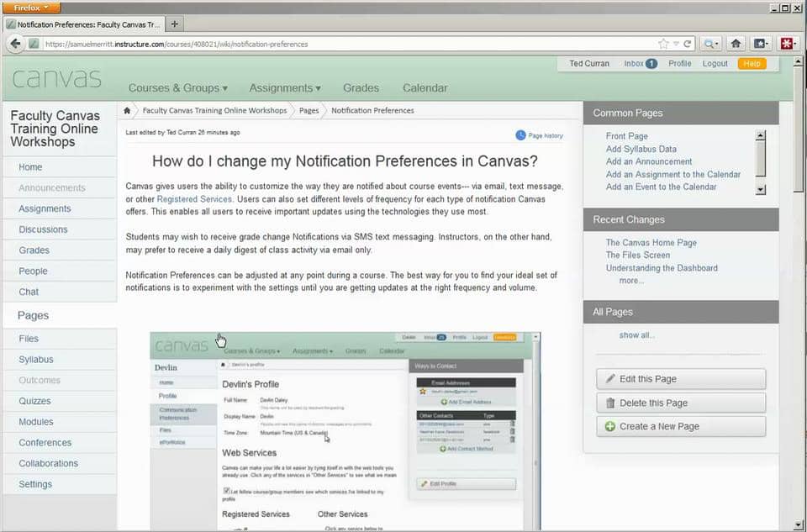The width and height of the screenshot is (807, 532).
Task: Open Calendar in top navigation
Action: (425, 88)
